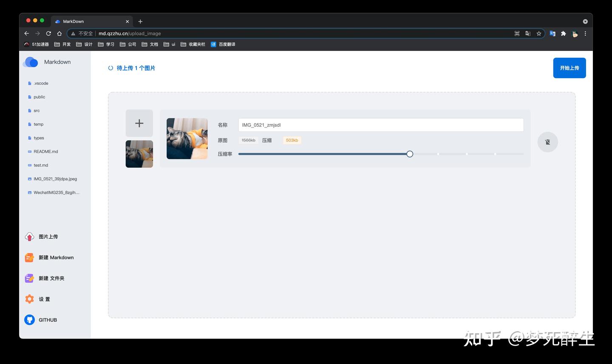612x364 pixels.
Task: Switch to the MarkDown browser tab
Action: (72, 21)
